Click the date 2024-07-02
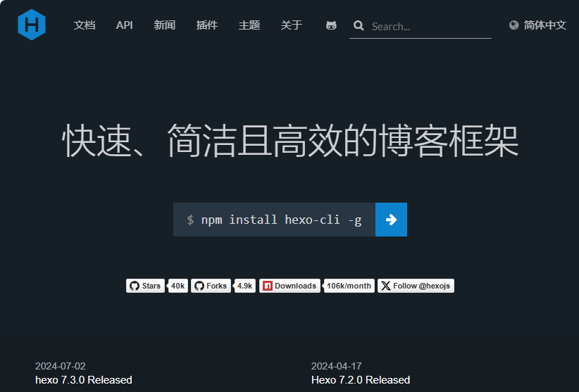 point(61,366)
